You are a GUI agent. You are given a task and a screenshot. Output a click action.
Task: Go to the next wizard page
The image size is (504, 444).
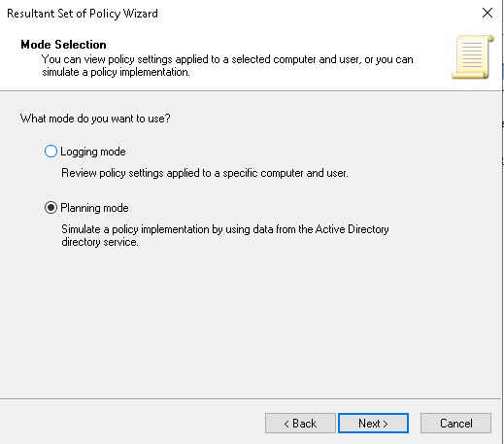pos(373,423)
